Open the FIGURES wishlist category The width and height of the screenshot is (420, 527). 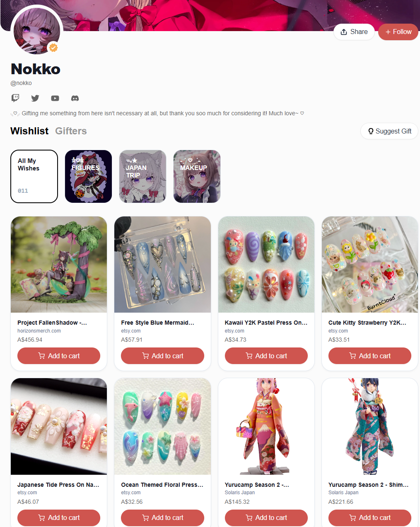[88, 176]
